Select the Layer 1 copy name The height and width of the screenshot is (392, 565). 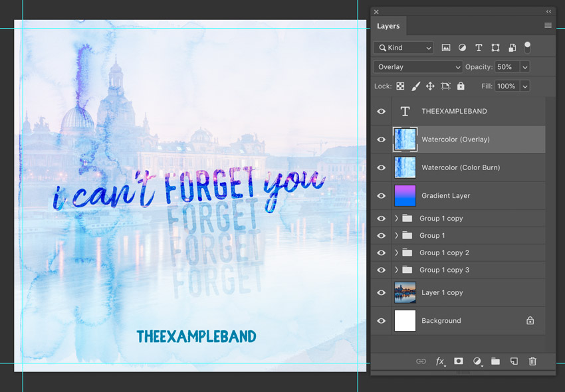coord(442,292)
